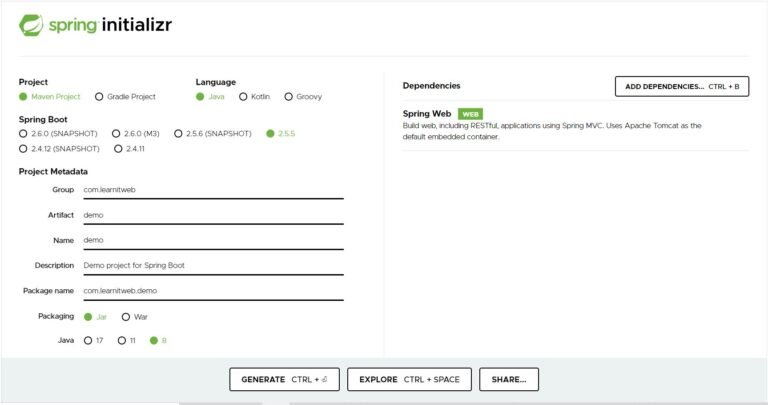Click the green WEB tag badge

point(470,114)
